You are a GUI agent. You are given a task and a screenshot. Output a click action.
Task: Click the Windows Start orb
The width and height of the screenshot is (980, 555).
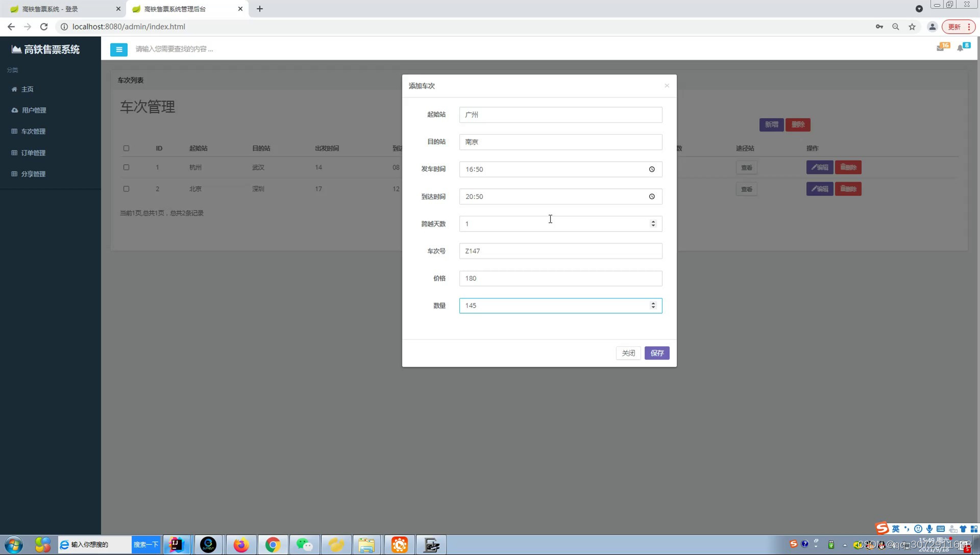(x=14, y=545)
